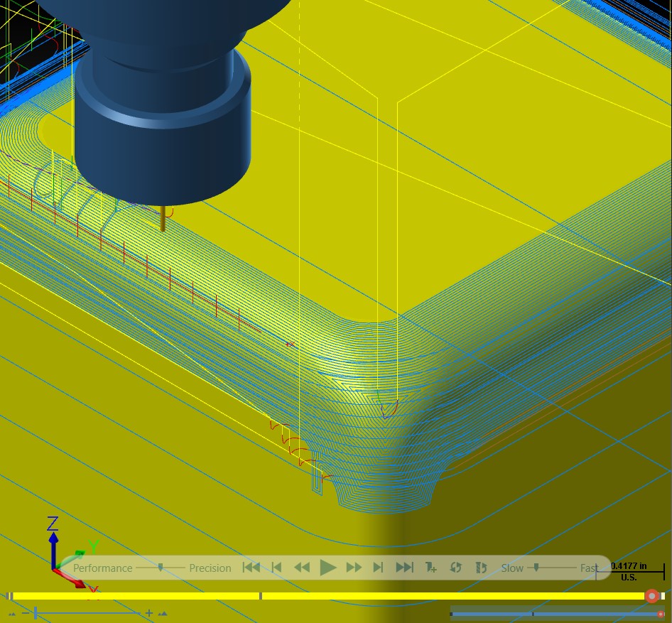The image size is (672, 623).
Task: Jump to the start of the simulation
Action: 251,568
